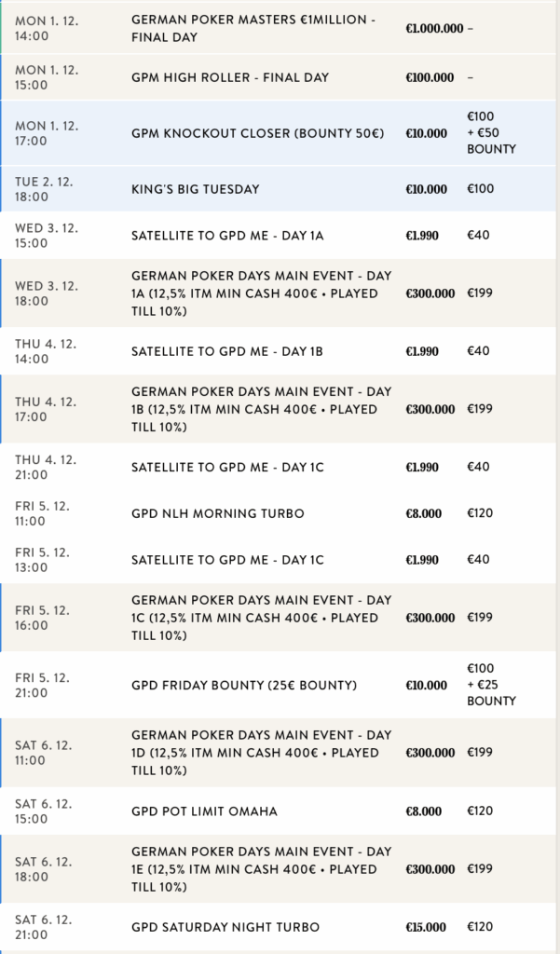The height and width of the screenshot is (954, 560).
Task: Open King's Big Tuesday tournament
Action: tap(196, 189)
